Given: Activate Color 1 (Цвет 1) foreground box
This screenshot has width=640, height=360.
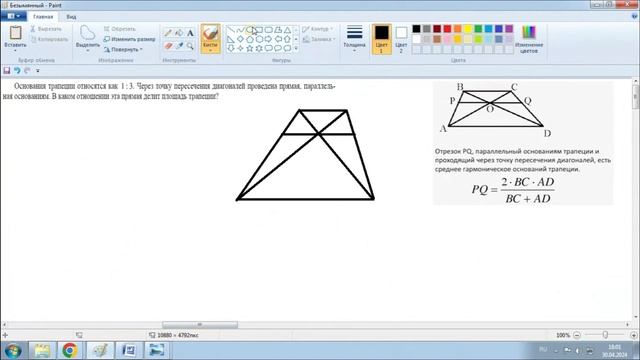Looking at the screenshot, I should click(382, 39).
